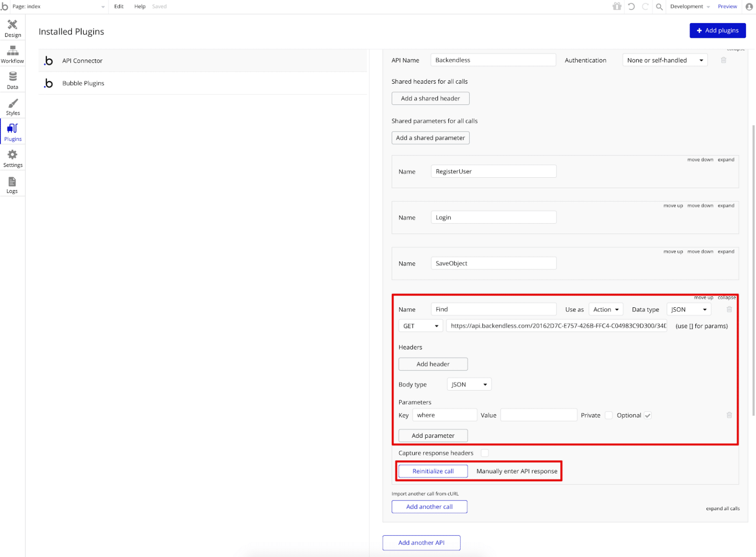The width and height of the screenshot is (756, 557).
Task: Enable Private for the where parameter
Action: pos(608,415)
